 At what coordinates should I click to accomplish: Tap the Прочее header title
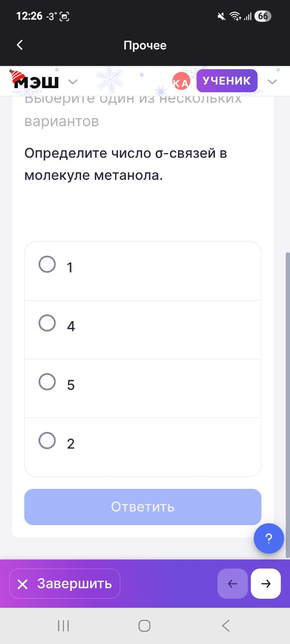pos(145,45)
